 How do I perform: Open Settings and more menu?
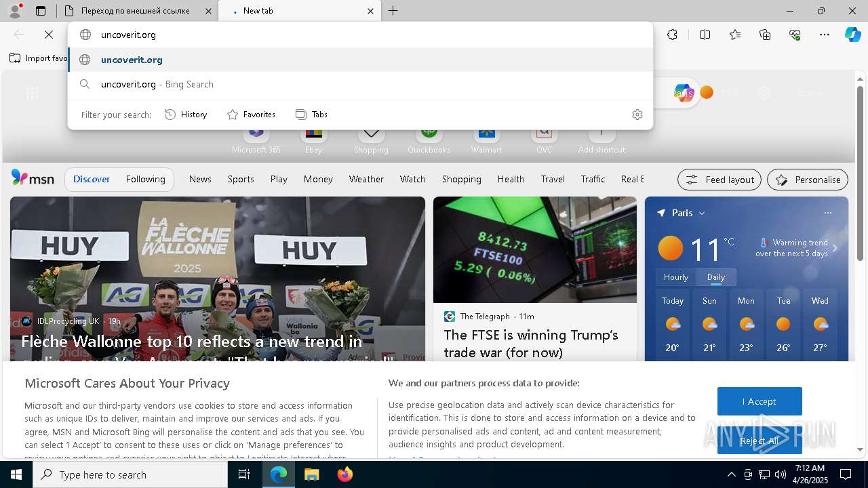coord(825,35)
